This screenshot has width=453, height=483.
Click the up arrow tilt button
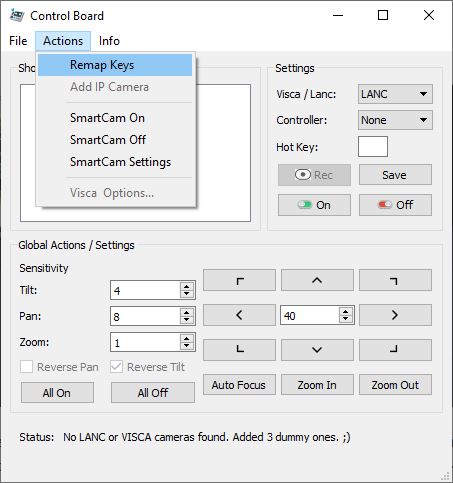(317, 280)
